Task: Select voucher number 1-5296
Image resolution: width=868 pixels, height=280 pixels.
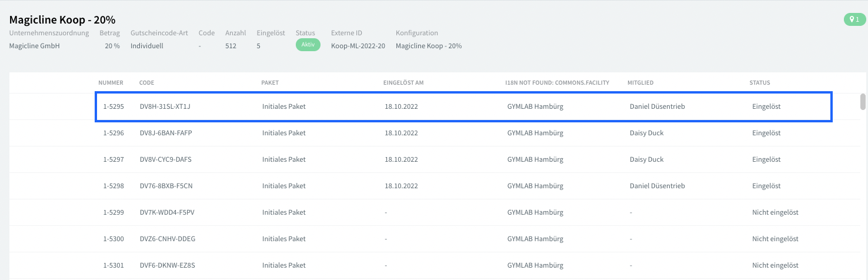Action: pyautogui.click(x=113, y=133)
